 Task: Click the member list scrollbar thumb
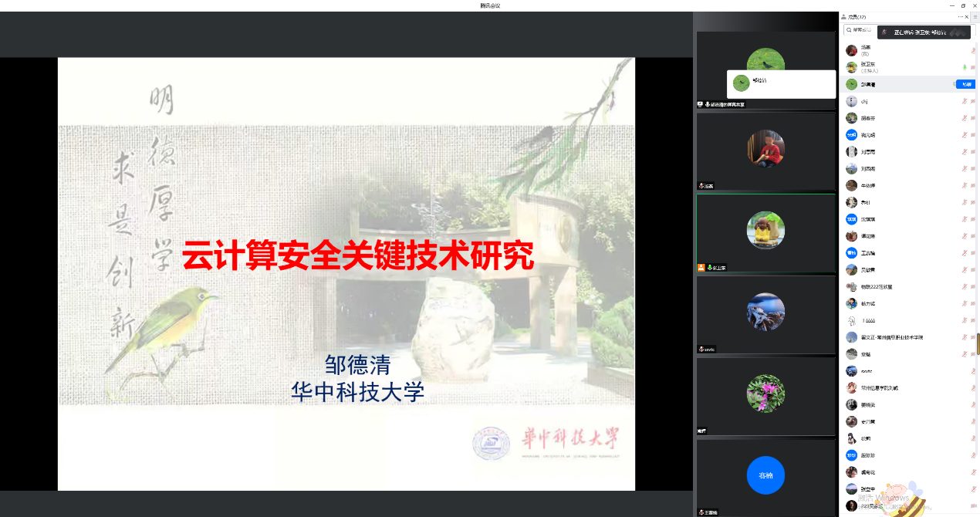(978, 344)
